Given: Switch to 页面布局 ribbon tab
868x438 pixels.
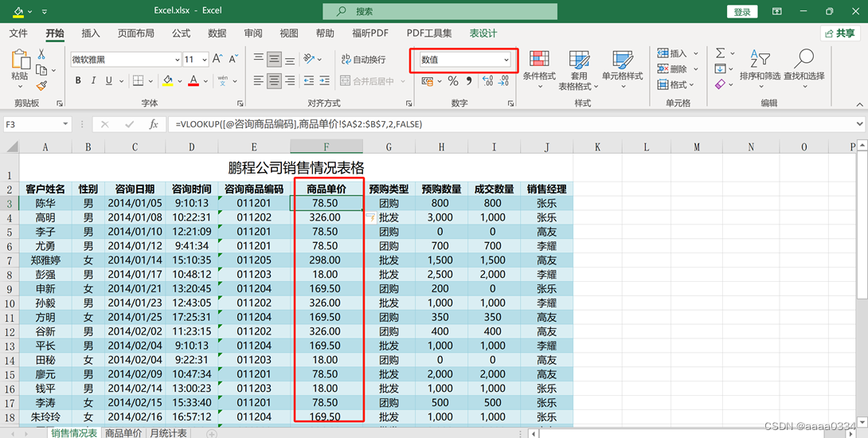Looking at the screenshot, I should [x=135, y=33].
